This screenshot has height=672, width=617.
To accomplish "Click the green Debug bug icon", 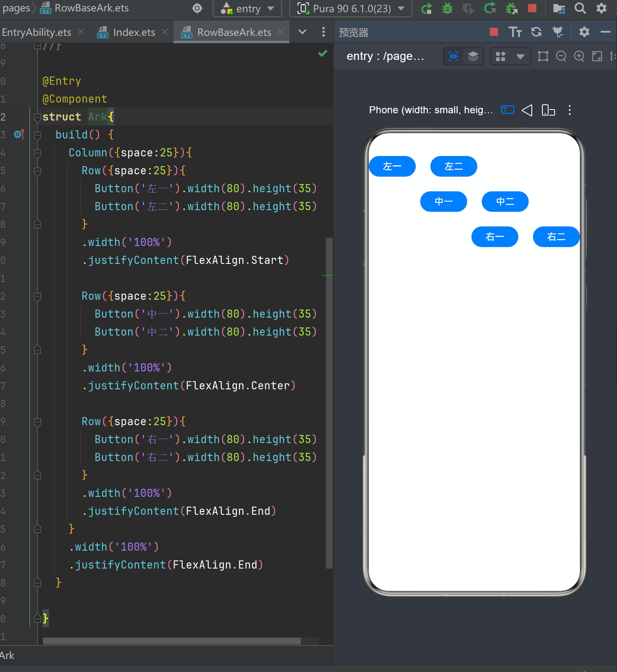I will [x=447, y=9].
